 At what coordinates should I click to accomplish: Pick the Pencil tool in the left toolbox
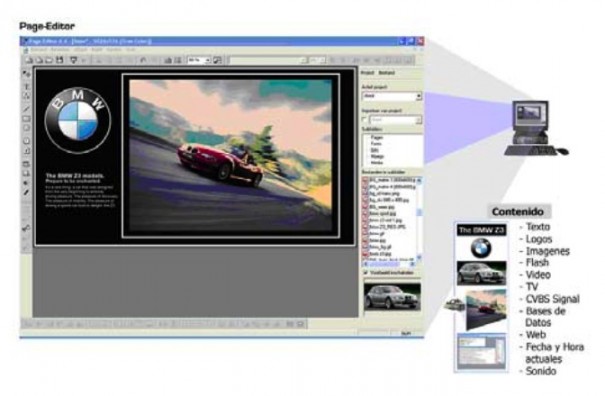(x=26, y=192)
